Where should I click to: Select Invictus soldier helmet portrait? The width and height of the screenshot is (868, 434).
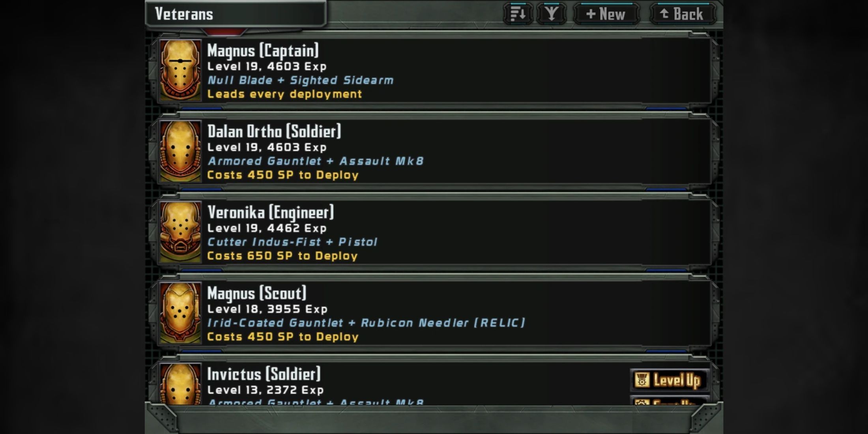(x=180, y=384)
